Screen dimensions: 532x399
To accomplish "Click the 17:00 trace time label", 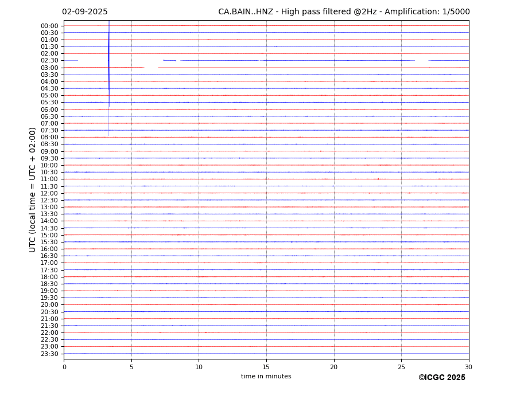I will coord(49,263).
